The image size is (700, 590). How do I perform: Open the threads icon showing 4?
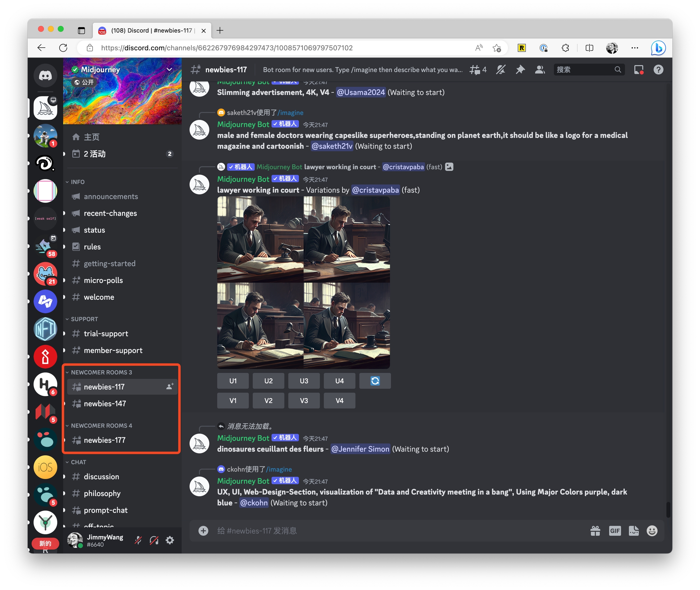click(478, 70)
